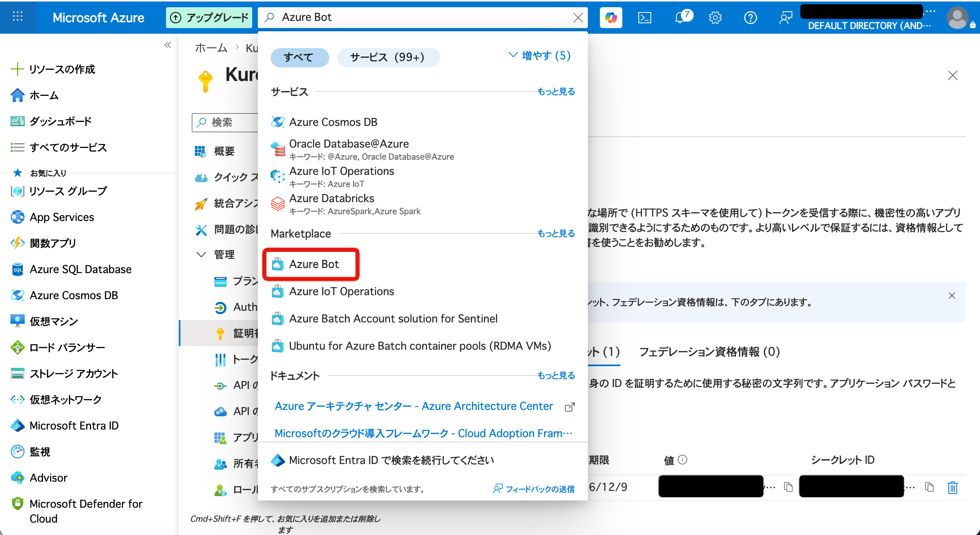Show info tooltip next to 値
980x535 pixels.
coord(682,460)
